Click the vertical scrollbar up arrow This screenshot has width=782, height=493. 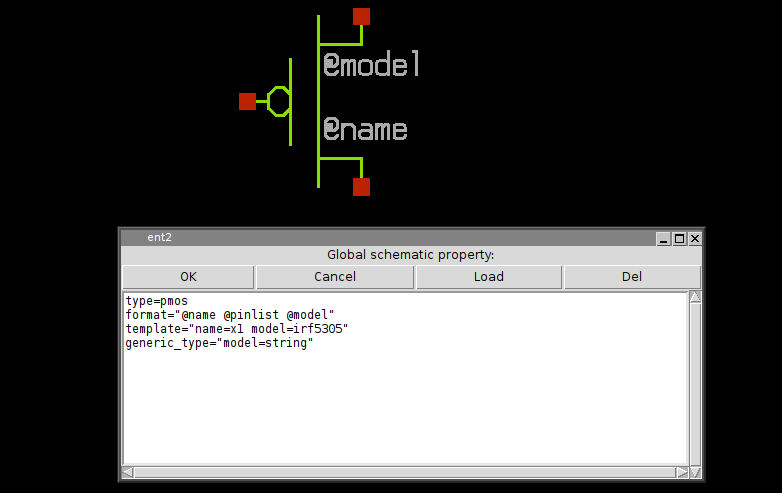tap(695, 297)
